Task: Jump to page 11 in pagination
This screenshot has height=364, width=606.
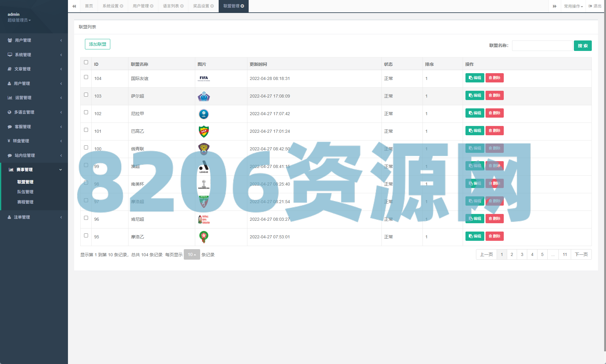Action: [565, 254]
